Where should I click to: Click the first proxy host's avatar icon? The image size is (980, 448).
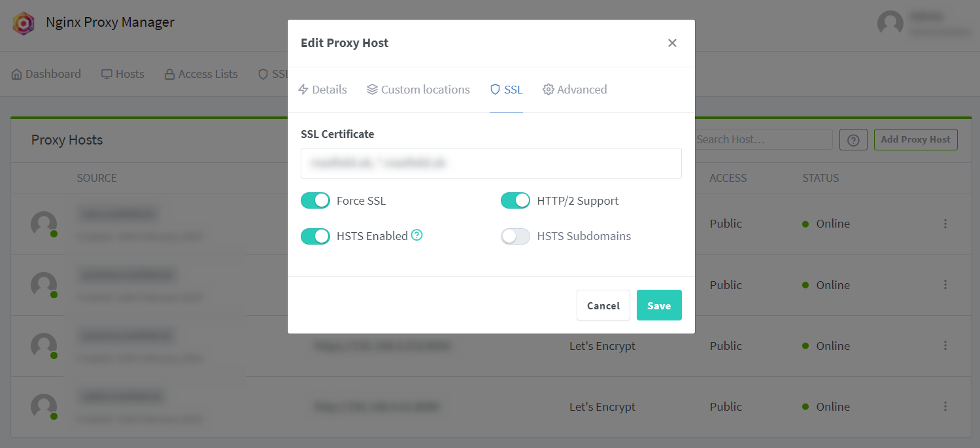(x=44, y=224)
